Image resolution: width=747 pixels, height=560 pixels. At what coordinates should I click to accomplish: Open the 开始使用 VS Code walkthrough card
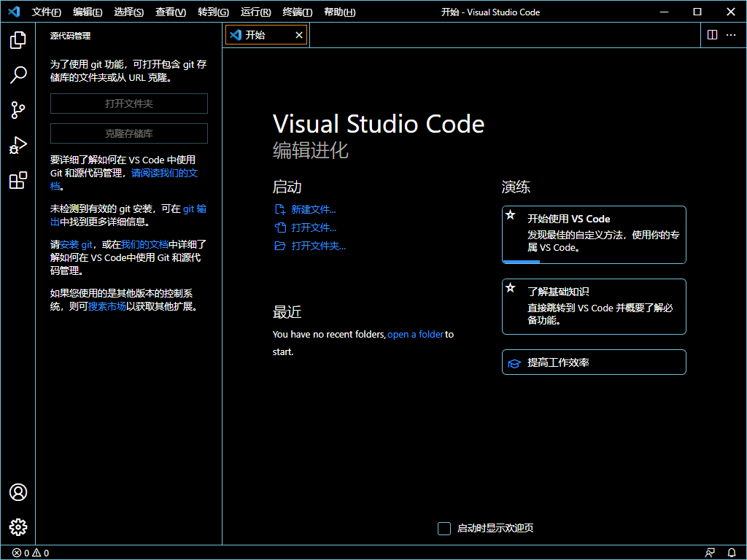point(594,235)
